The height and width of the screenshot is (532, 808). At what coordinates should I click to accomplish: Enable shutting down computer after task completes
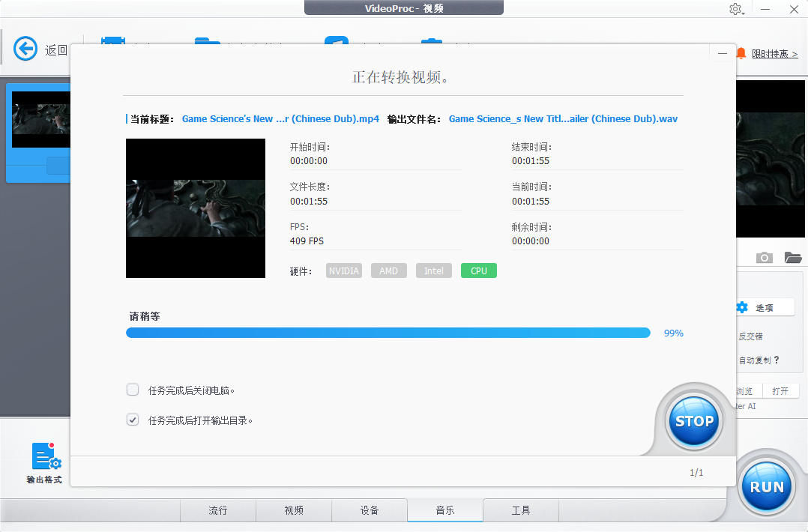tap(133, 390)
